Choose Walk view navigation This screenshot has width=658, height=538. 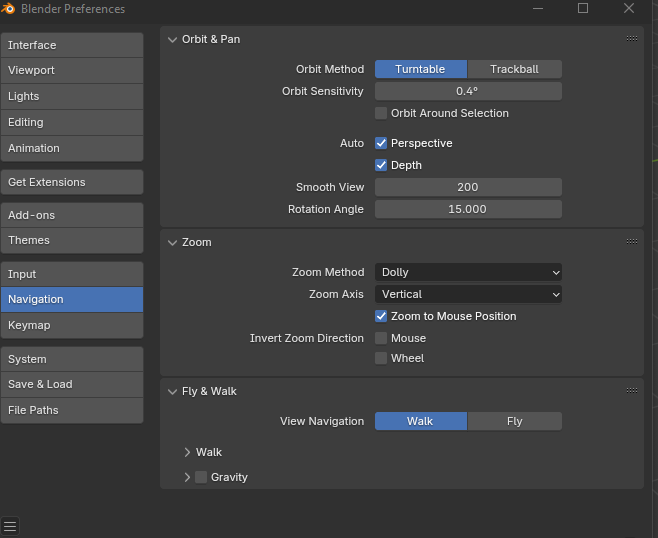coord(421,421)
